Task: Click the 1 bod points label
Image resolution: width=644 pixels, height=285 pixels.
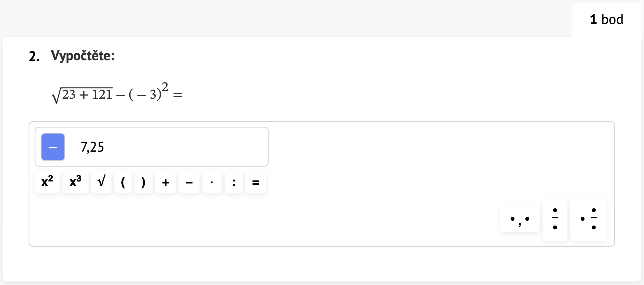Action: (x=606, y=20)
